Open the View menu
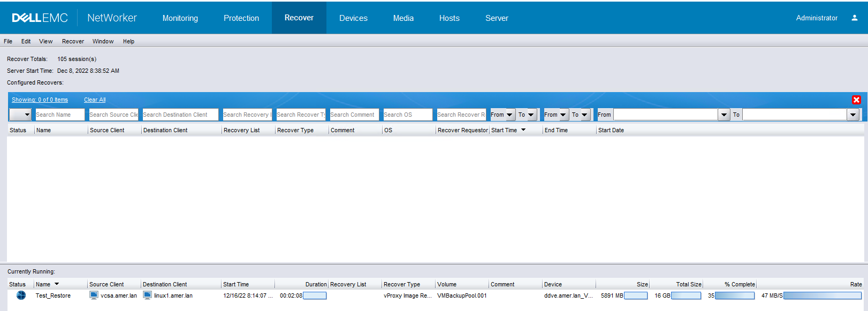Viewport: 868px width, 311px height. (46, 41)
